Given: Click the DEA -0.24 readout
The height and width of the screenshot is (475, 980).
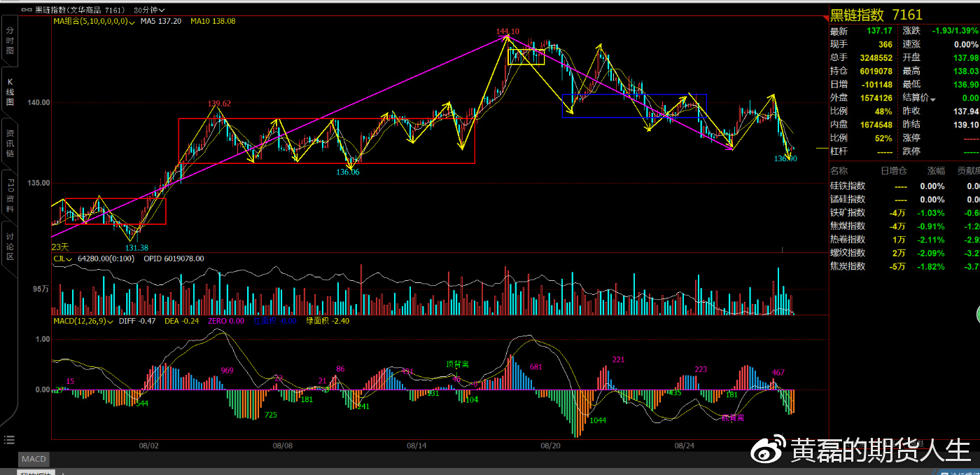Looking at the screenshot, I should (182, 321).
